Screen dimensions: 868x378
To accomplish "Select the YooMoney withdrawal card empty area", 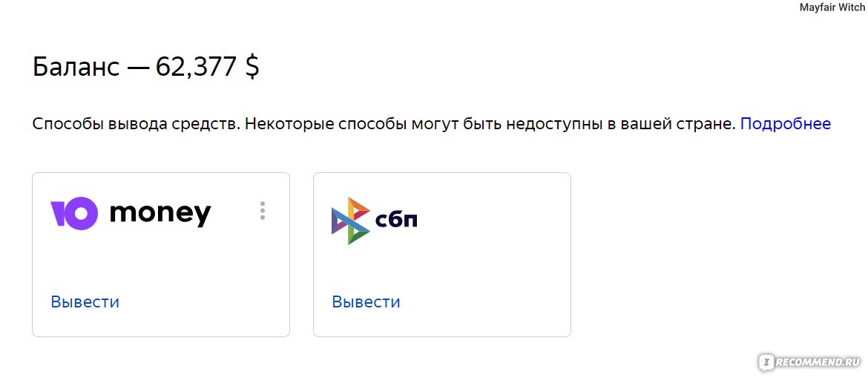I will pyautogui.click(x=160, y=261).
